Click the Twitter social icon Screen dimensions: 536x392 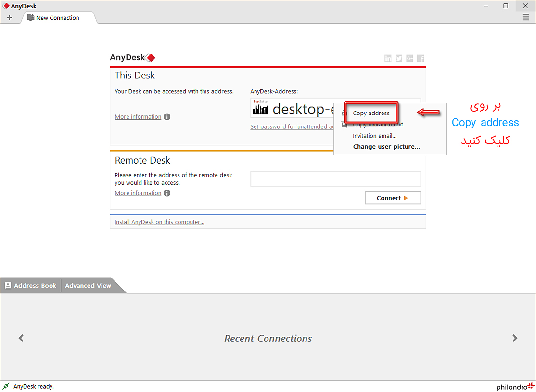click(399, 58)
